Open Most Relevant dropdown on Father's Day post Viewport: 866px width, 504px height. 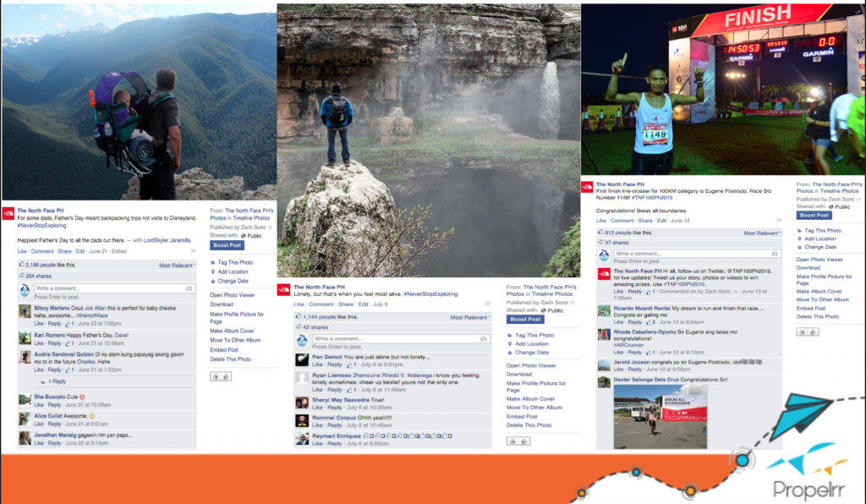(178, 266)
